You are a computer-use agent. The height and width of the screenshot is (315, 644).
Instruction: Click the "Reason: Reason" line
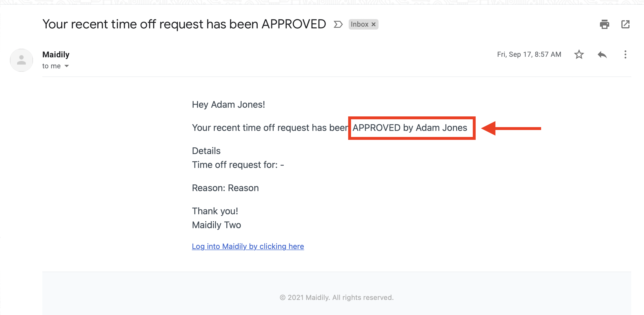click(225, 188)
